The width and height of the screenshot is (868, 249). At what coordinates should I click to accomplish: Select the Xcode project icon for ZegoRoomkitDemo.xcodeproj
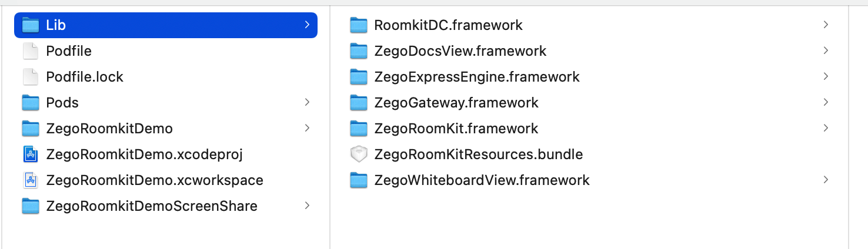click(x=31, y=154)
